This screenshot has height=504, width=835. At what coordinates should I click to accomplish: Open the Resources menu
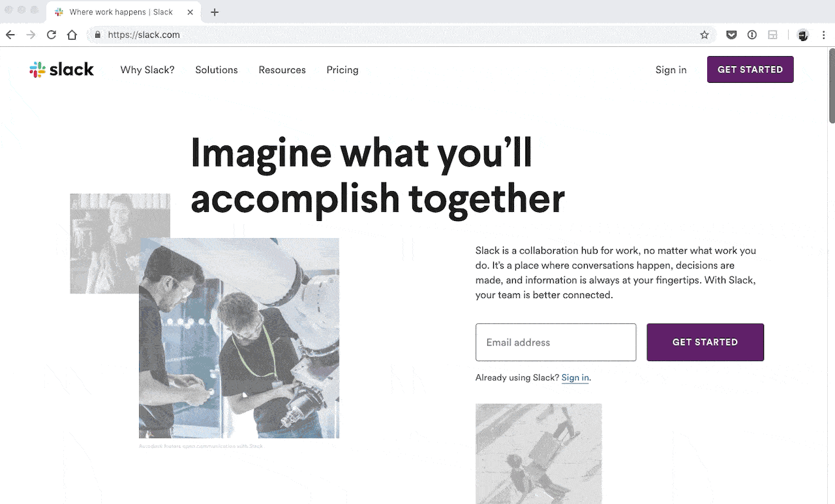[x=282, y=70]
